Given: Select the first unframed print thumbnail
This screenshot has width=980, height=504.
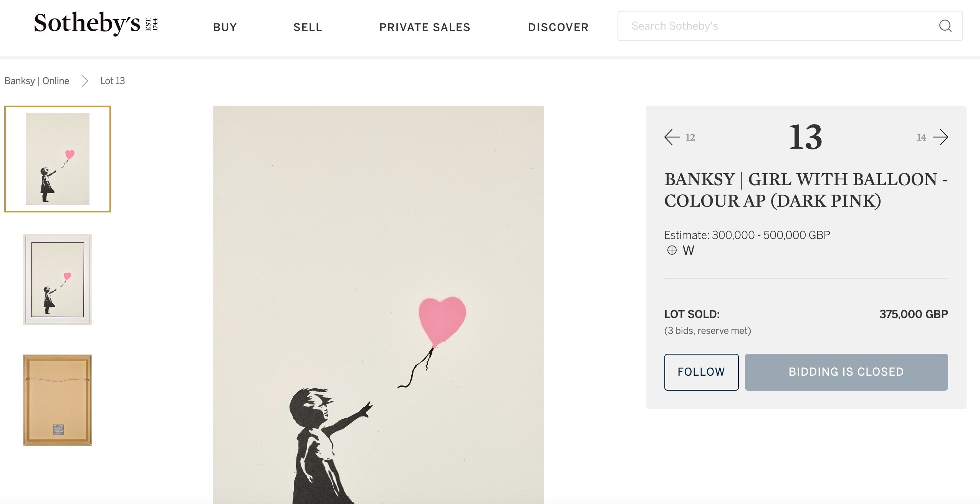Looking at the screenshot, I should 58,159.
